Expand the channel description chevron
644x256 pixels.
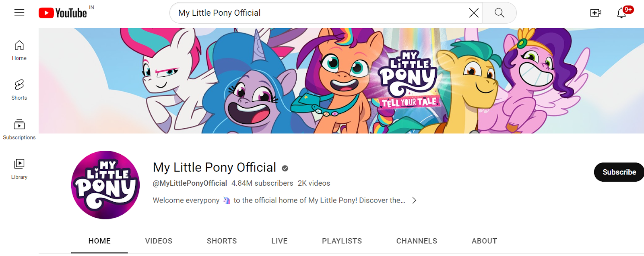(x=414, y=200)
